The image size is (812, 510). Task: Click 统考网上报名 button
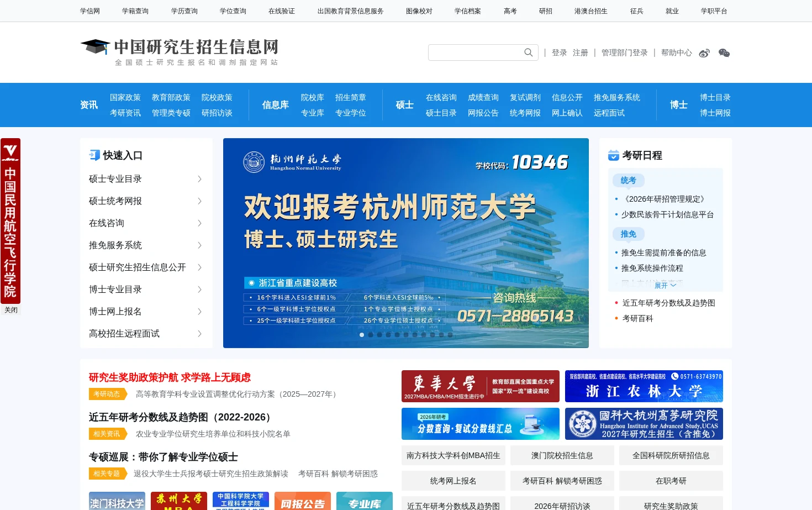coord(454,481)
